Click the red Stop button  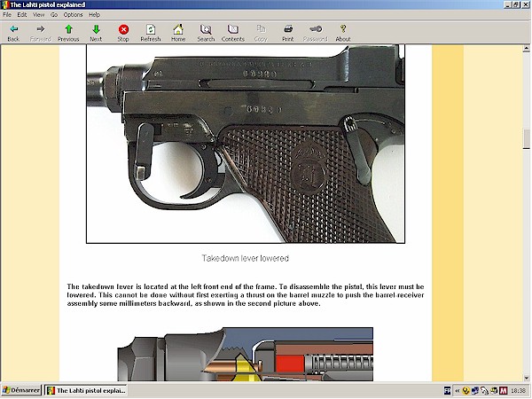tap(123, 33)
